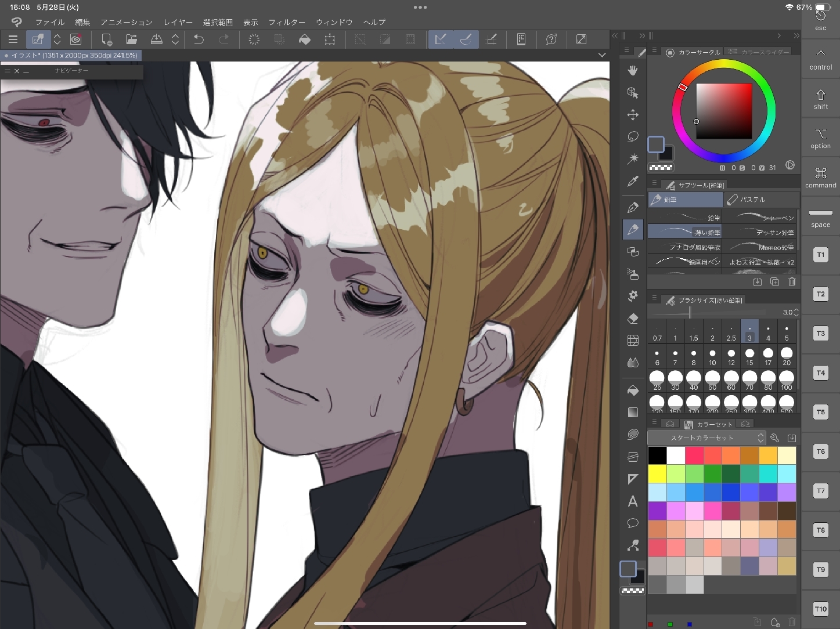Viewport: 840px width, 629px height.
Task: Select the Auto Select magic wand tool
Action: click(633, 158)
